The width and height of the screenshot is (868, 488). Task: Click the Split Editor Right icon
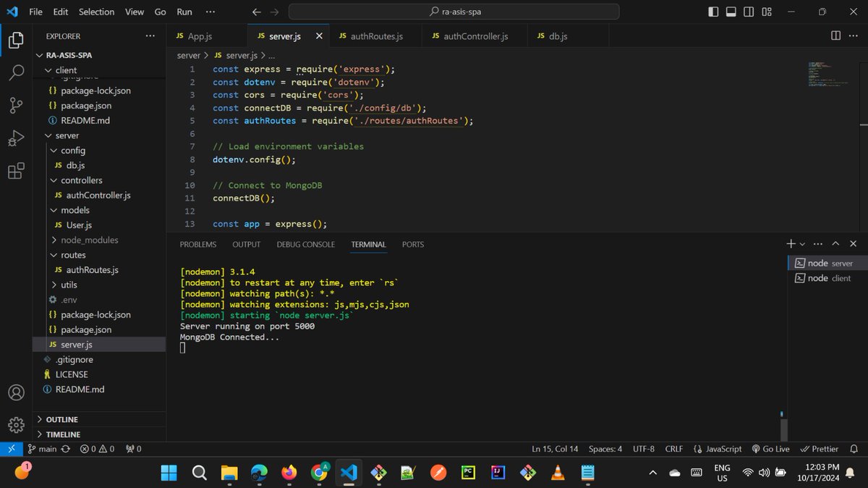pos(835,35)
